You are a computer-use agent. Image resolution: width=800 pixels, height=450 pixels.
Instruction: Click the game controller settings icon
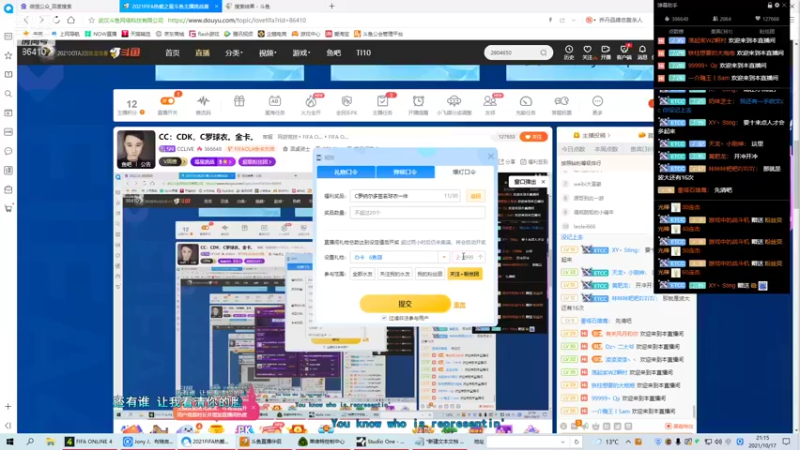[561, 101]
